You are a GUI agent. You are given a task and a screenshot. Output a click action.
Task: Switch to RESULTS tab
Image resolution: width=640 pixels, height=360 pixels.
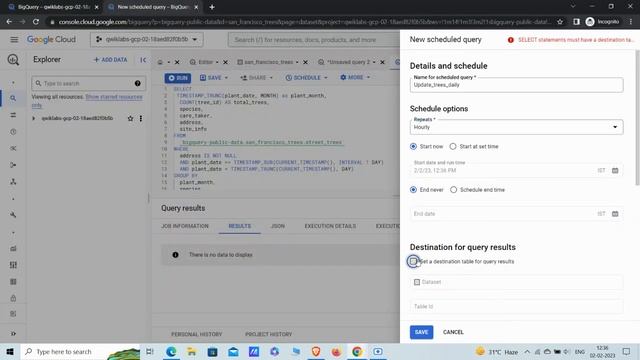(240, 226)
